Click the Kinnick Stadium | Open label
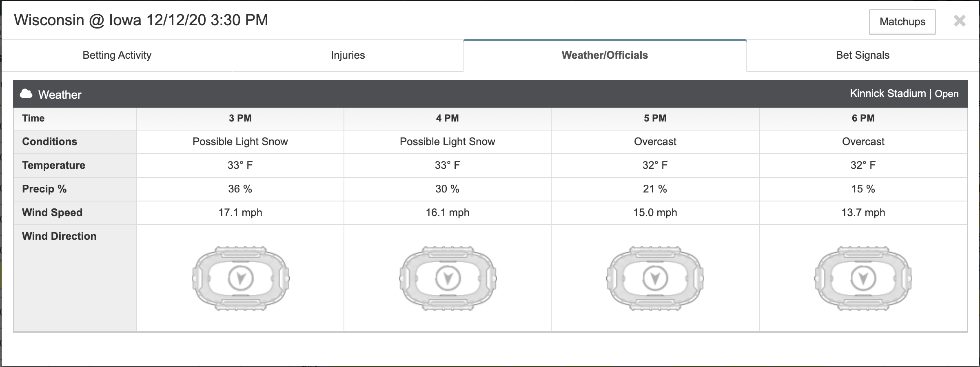This screenshot has width=980, height=367. (904, 94)
